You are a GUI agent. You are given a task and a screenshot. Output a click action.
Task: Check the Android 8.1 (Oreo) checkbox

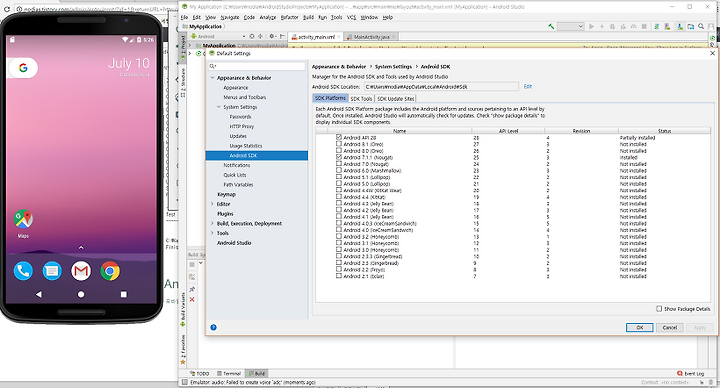[x=339, y=144]
